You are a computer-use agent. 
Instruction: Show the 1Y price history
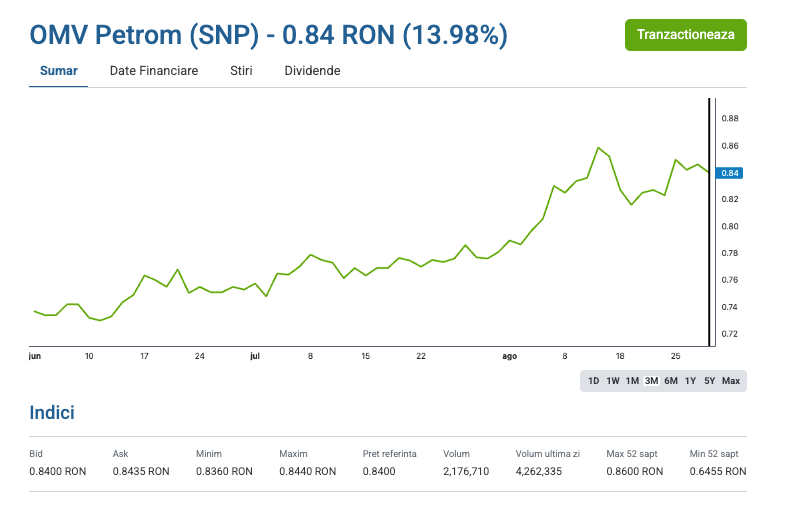pos(690,381)
